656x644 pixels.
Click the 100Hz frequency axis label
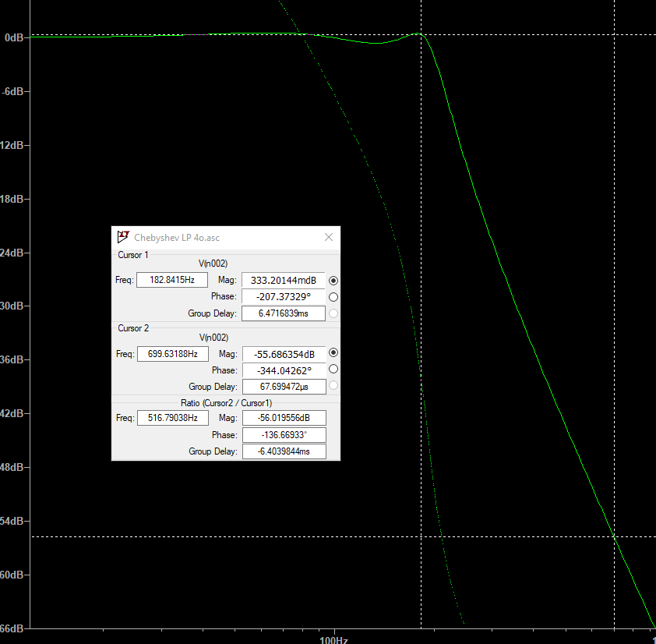pos(333,639)
